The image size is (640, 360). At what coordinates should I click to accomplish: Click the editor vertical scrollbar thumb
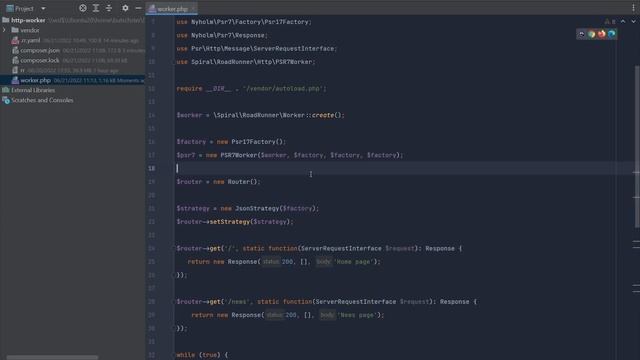click(637, 147)
